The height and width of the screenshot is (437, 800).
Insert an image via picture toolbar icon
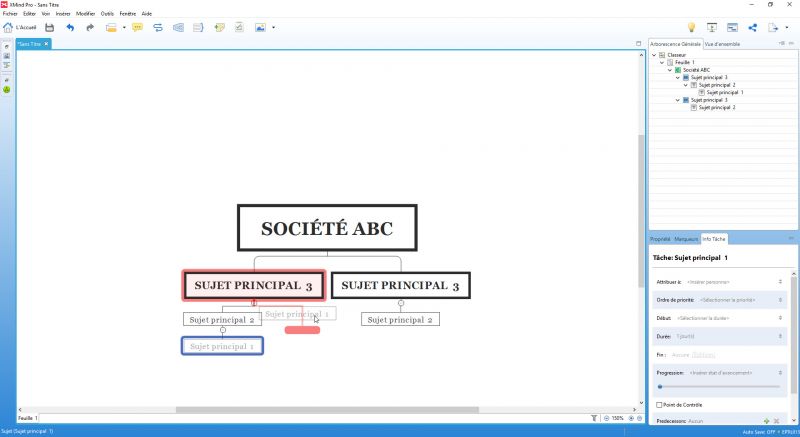click(x=260, y=28)
